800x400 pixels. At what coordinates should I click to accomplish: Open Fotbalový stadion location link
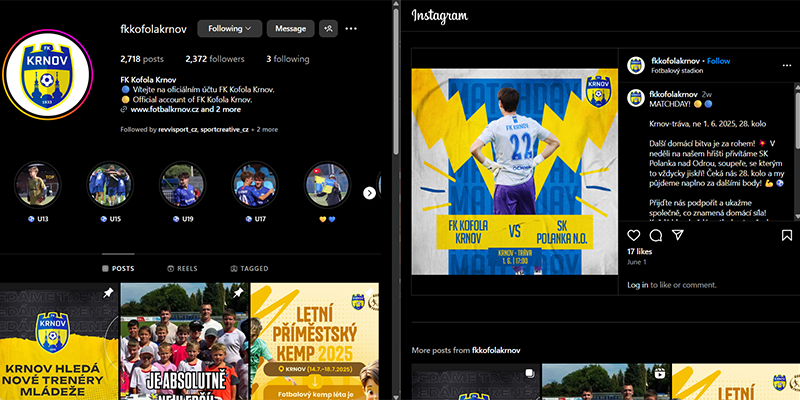pos(677,70)
